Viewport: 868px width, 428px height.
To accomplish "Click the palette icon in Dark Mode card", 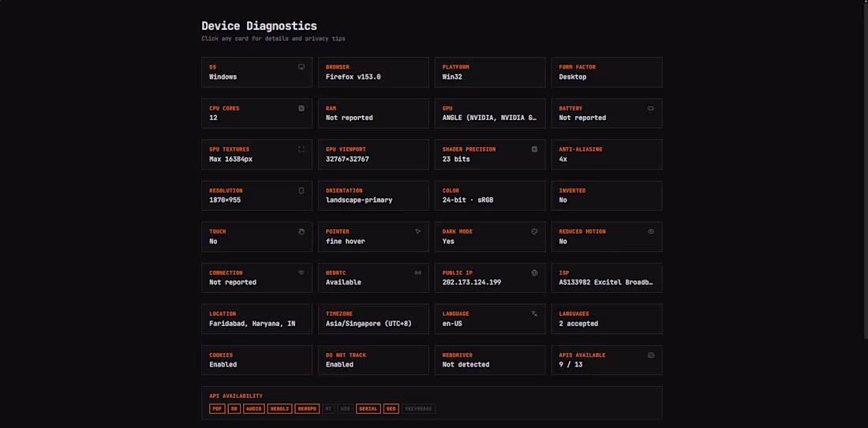I will [x=534, y=231].
